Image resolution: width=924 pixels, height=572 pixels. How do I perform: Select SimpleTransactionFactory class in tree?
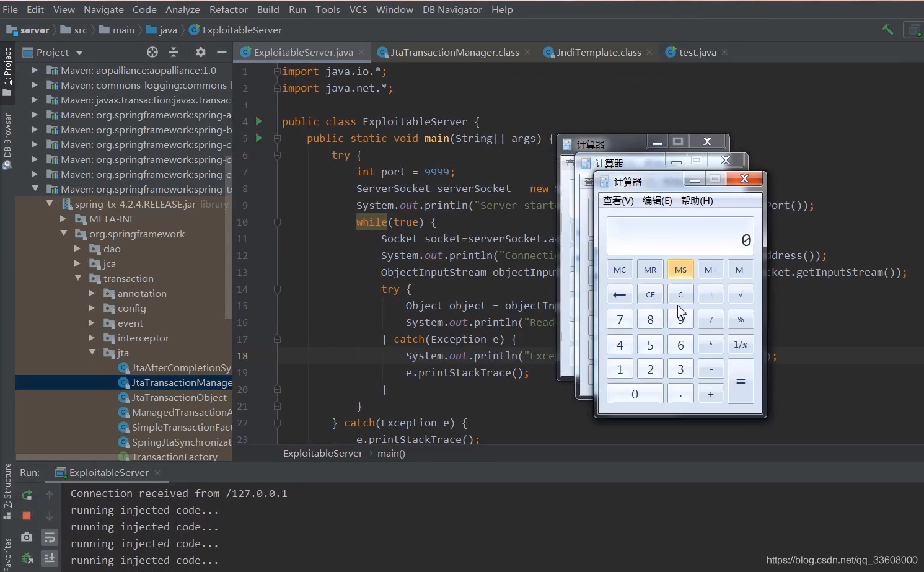175,427
